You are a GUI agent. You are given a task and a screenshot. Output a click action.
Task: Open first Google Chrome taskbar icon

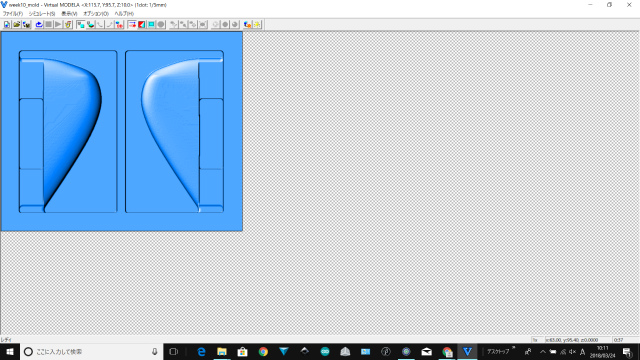[x=263, y=351]
